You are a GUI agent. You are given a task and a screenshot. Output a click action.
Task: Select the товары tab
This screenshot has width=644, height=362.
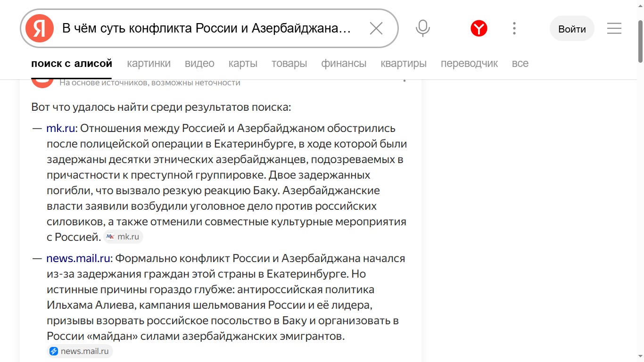[x=289, y=63]
